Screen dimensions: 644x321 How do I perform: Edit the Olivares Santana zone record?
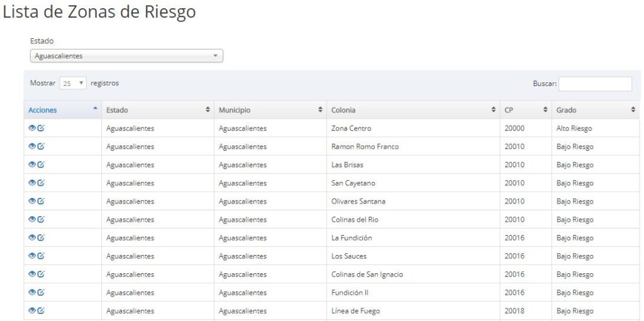coord(41,201)
